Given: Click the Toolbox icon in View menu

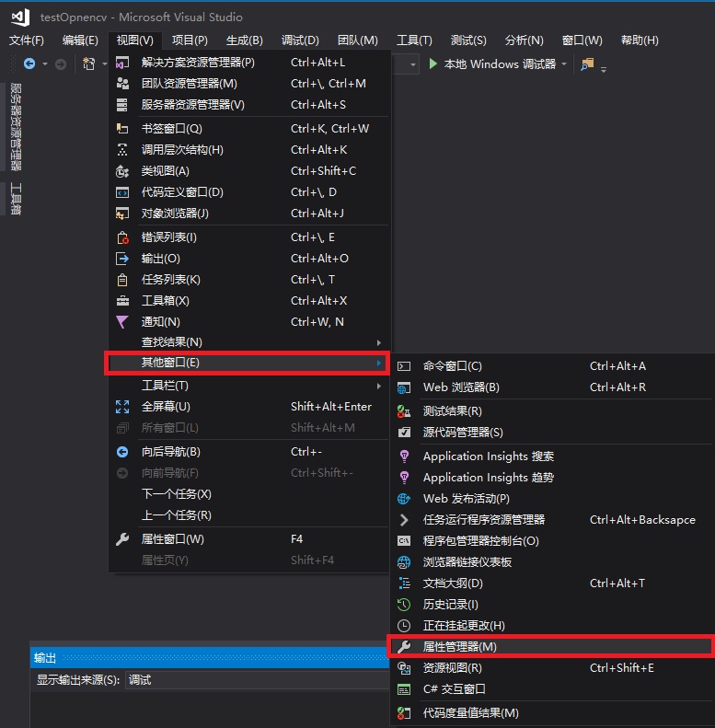Looking at the screenshot, I should point(122,301).
